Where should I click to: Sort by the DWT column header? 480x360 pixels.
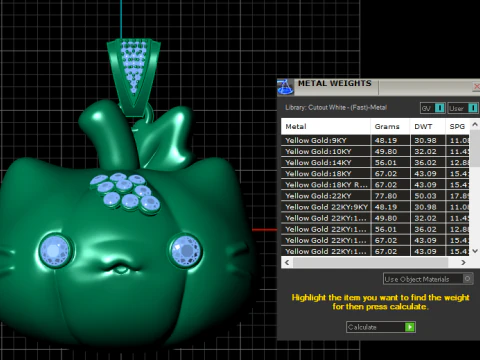(x=428, y=126)
